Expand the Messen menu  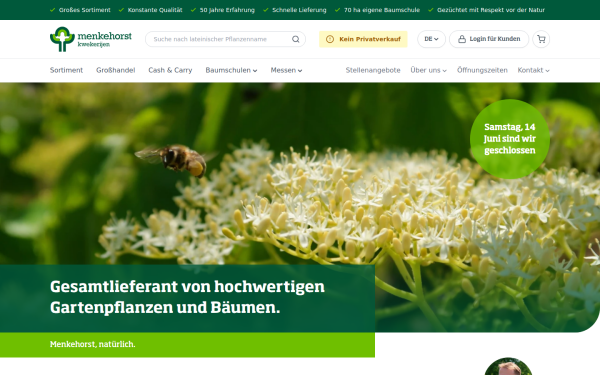(x=286, y=70)
